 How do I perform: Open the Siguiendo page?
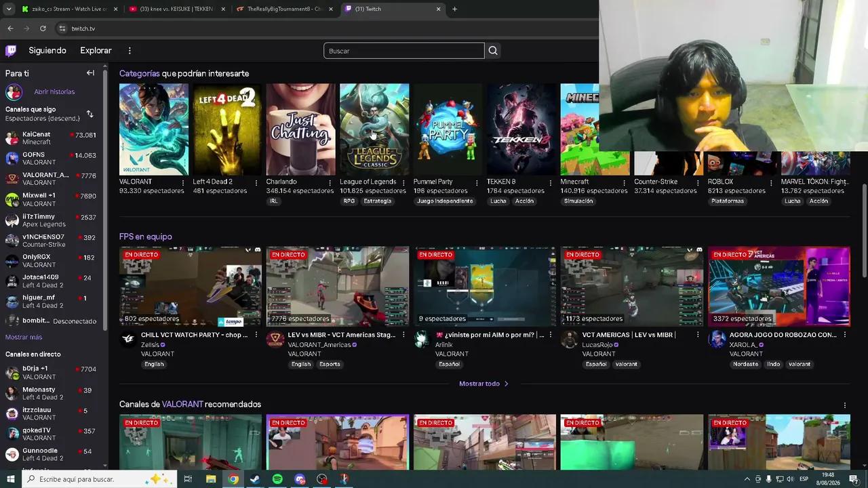pos(47,50)
